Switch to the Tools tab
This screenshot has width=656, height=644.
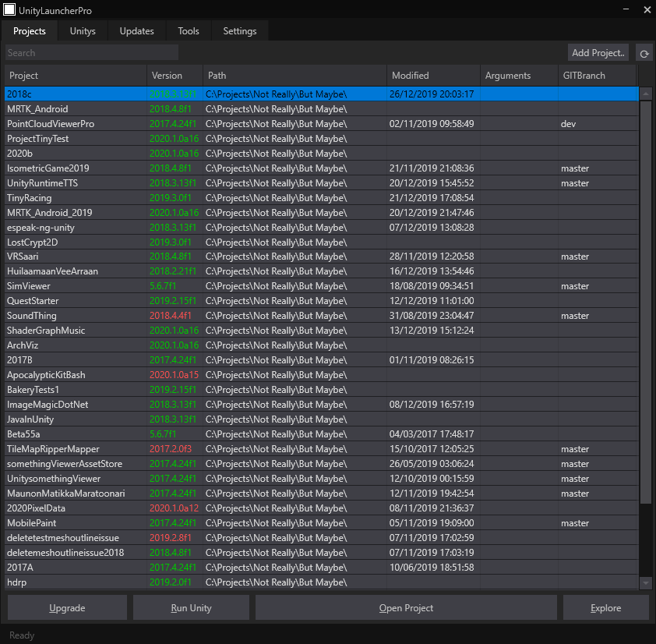tap(189, 31)
